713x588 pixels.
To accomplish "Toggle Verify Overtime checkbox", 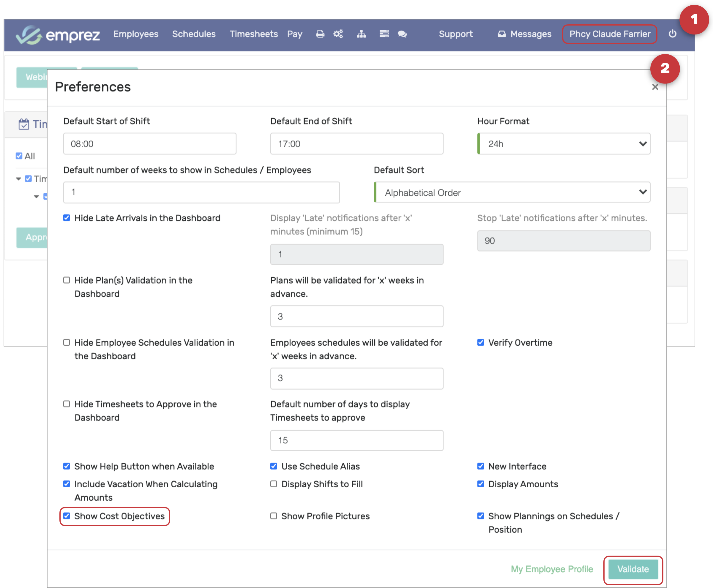I will click(480, 342).
